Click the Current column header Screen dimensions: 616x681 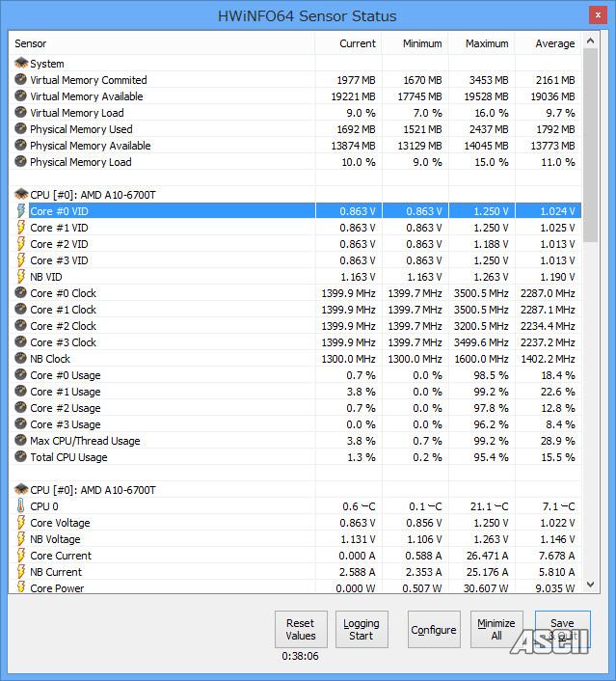coord(348,43)
